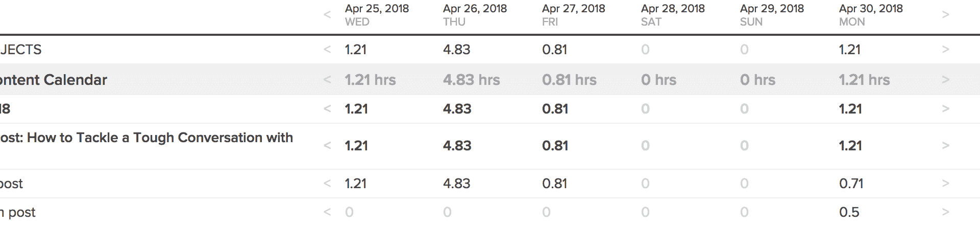Click left arrow in Content Calendar row

pyautogui.click(x=327, y=80)
